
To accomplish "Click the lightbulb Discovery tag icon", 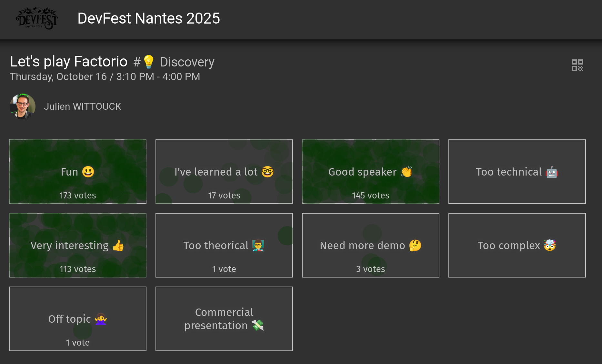I will [x=149, y=62].
